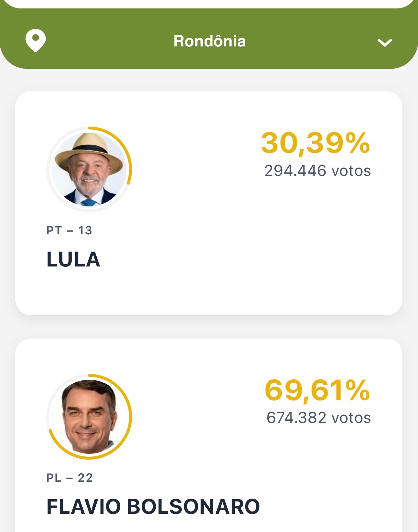Open the LULA candidate name
The image size is (418, 532).
[73, 259]
